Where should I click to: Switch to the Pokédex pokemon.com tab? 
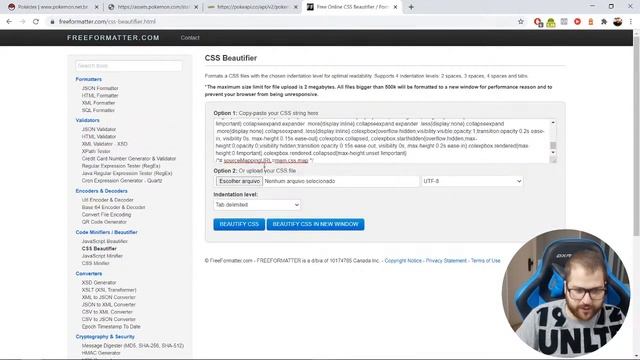click(x=53, y=7)
